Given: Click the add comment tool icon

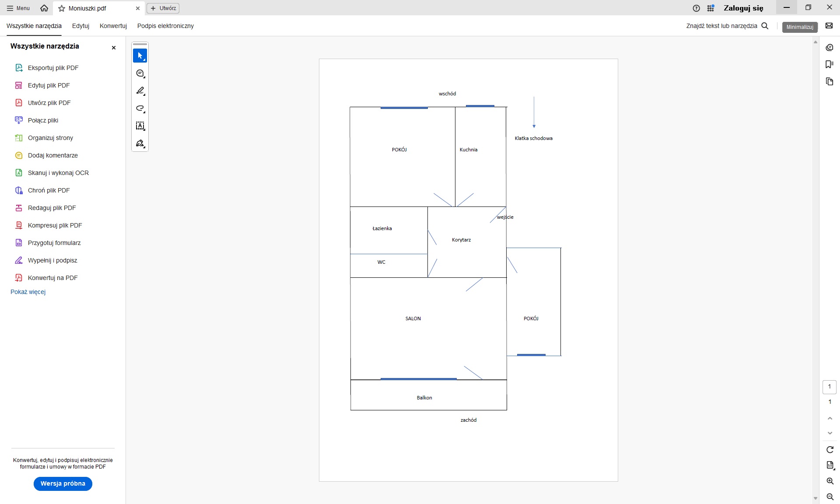Looking at the screenshot, I should tap(140, 73).
